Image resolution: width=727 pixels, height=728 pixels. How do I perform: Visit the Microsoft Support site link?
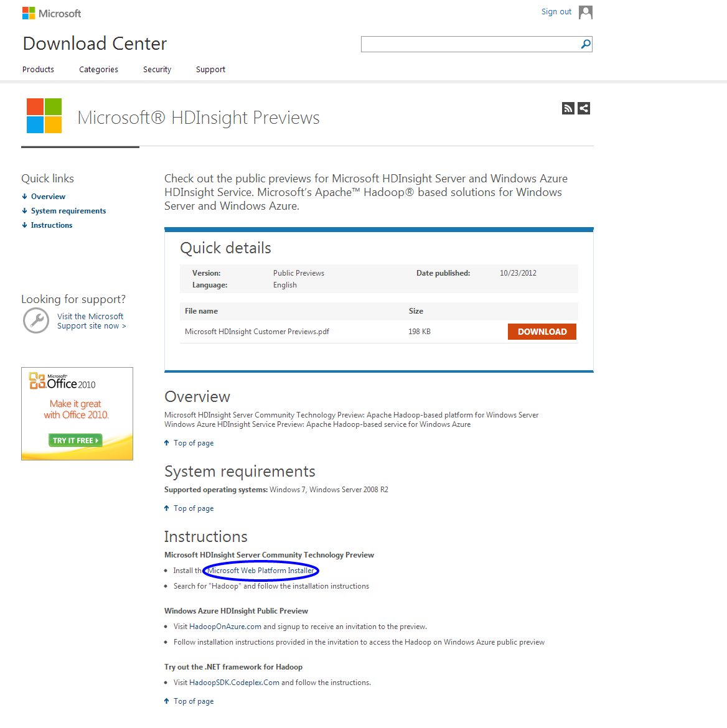[91, 321]
